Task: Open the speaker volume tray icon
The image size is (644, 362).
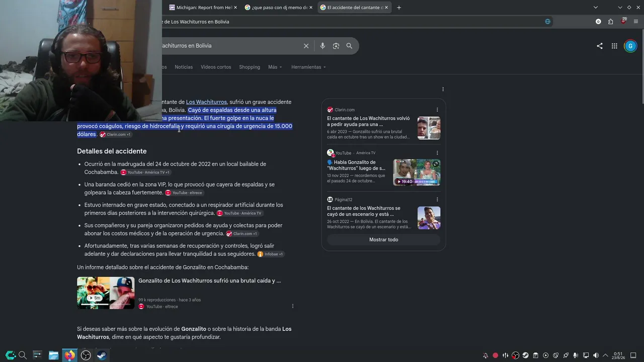Action: [x=596, y=355]
